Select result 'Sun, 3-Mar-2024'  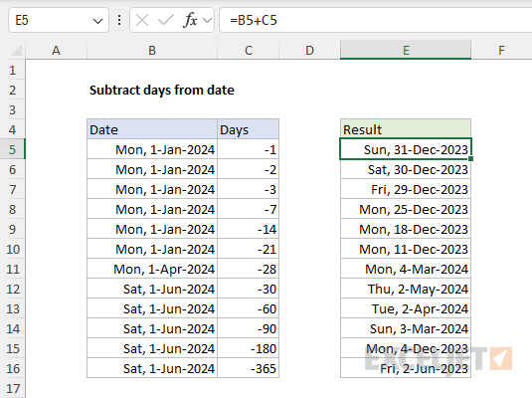click(x=406, y=328)
